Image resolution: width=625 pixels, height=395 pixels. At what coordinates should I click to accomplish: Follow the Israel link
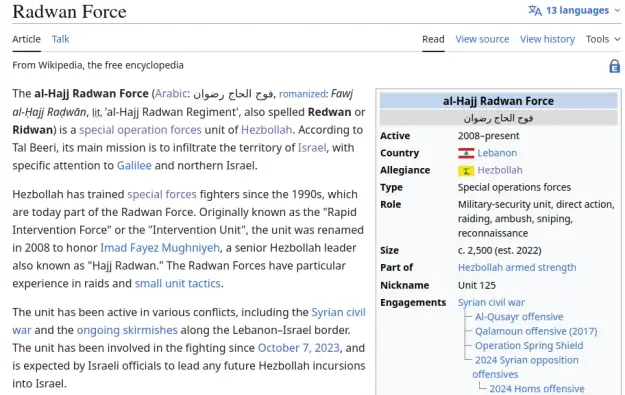pyautogui.click(x=312, y=148)
